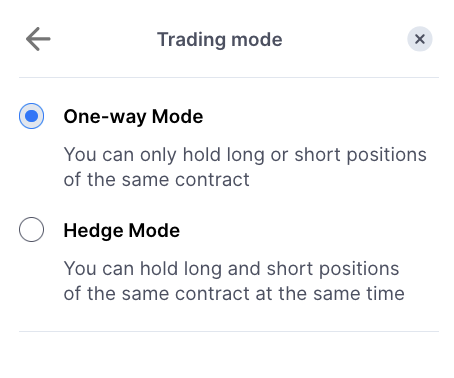This screenshot has width=454, height=378.
Task: Select the One-way Mode radio button
Action: 31,116
